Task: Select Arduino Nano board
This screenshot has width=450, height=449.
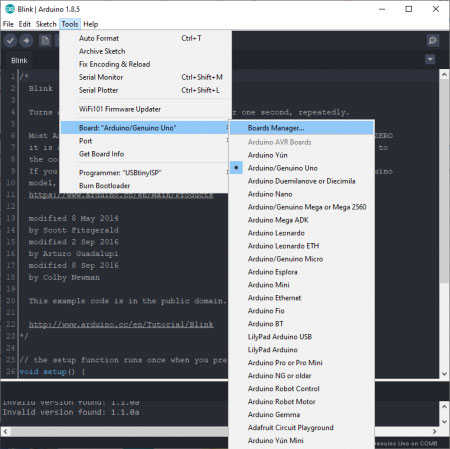Action: coord(302,194)
